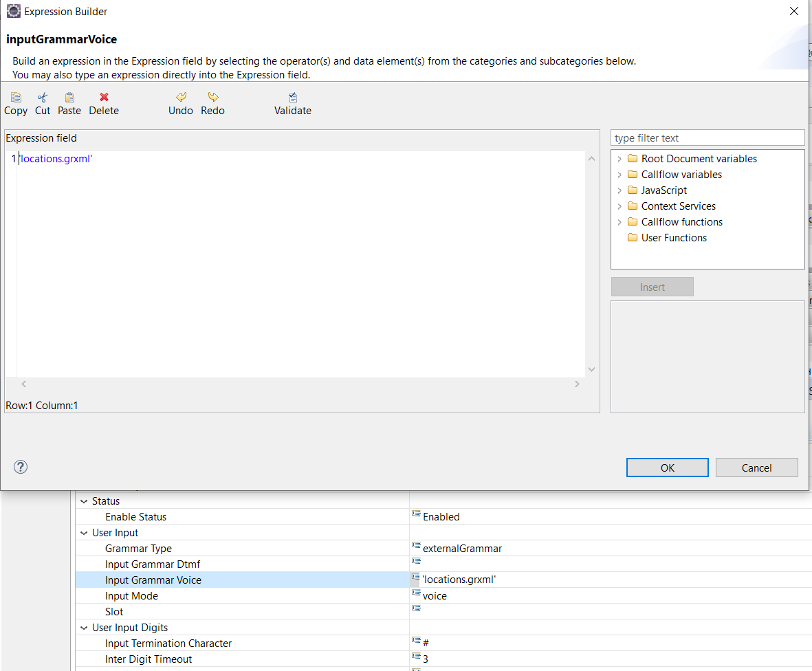This screenshot has height=671, width=812.
Task: Expand Root Document variables folder
Action: click(619, 159)
